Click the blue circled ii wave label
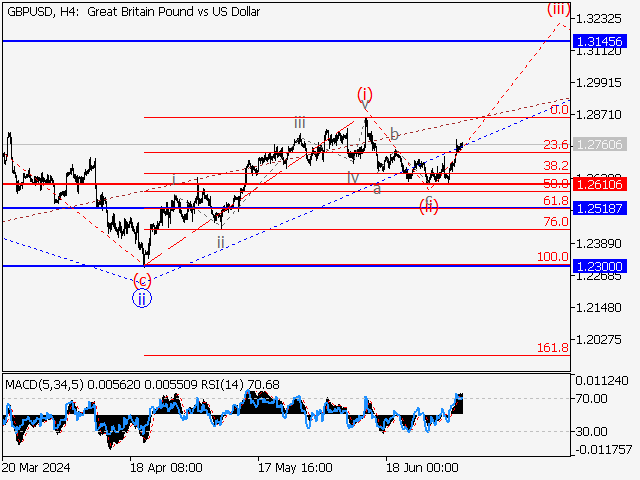Image resolution: width=640 pixels, height=480 pixels. 142,298
